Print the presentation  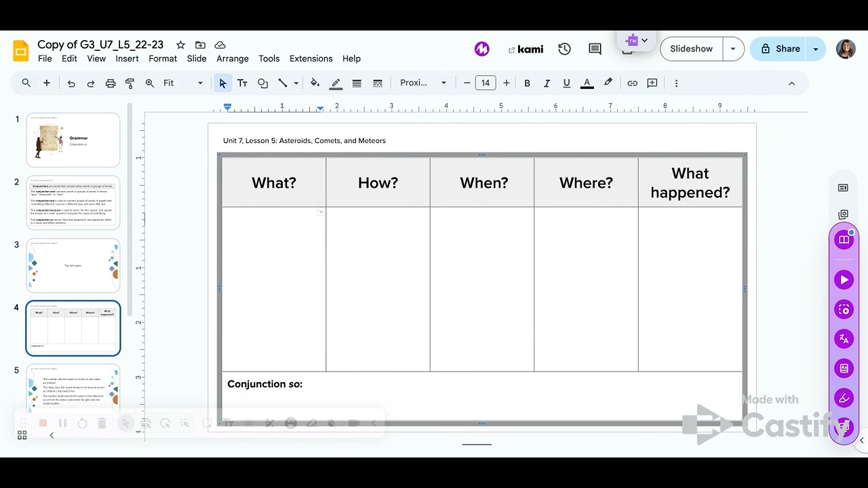coord(111,83)
